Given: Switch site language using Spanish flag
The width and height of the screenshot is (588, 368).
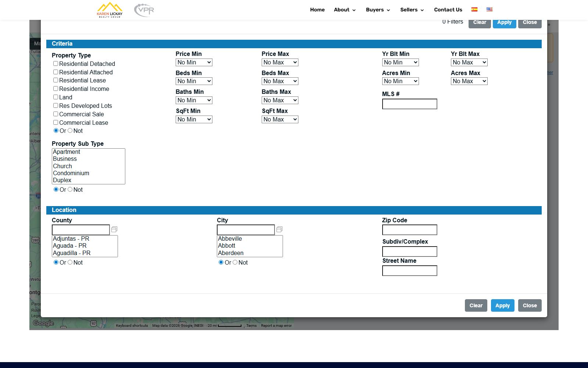Looking at the screenshot, I should 474,10.
